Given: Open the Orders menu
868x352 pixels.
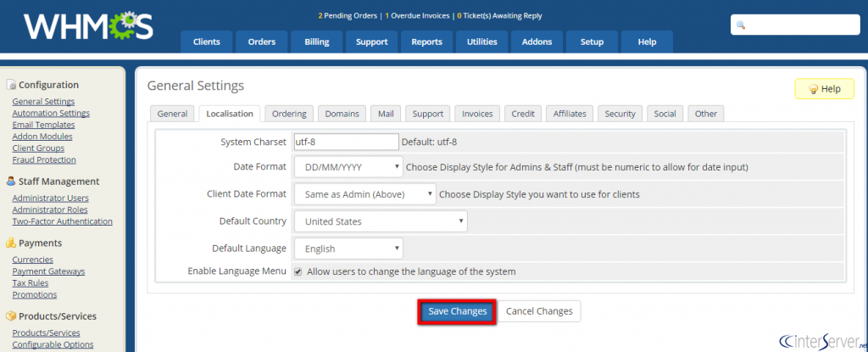Looking at the screenshot, I should click(262, 42).
